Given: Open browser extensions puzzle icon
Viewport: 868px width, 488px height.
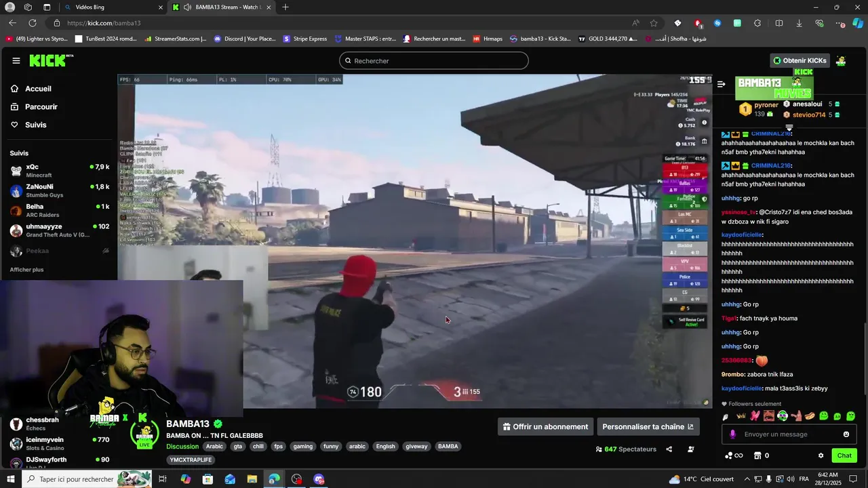Looking at the screenshot, I should 757,23.
